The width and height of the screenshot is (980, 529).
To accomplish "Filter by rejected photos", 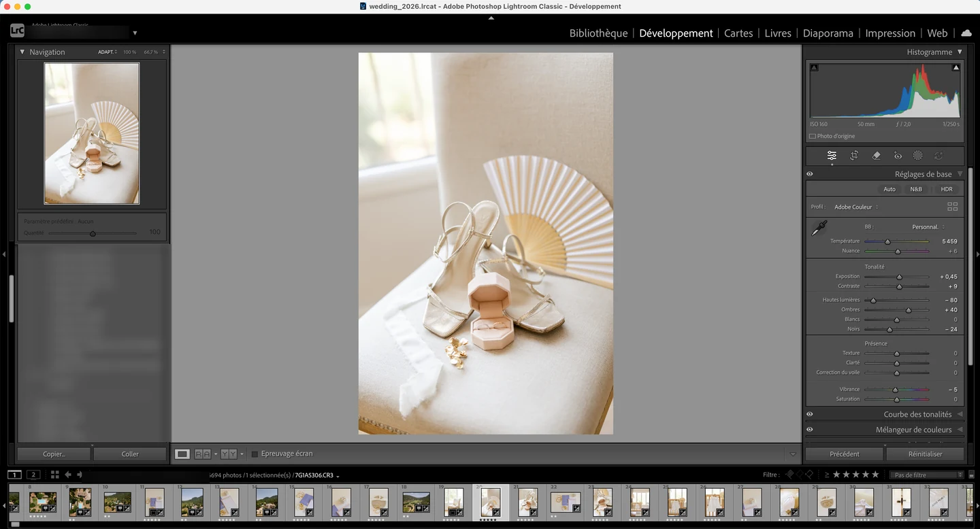I will tap(809, 475).
